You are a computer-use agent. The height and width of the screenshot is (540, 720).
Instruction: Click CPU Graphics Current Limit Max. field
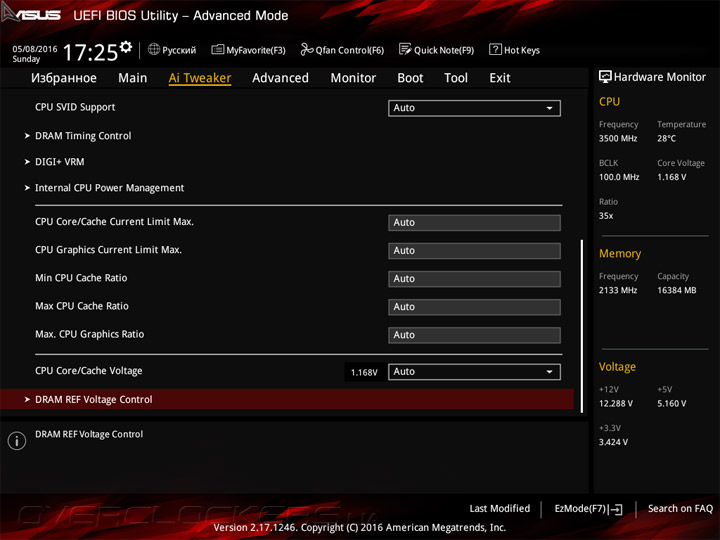(x=474, y=251)
